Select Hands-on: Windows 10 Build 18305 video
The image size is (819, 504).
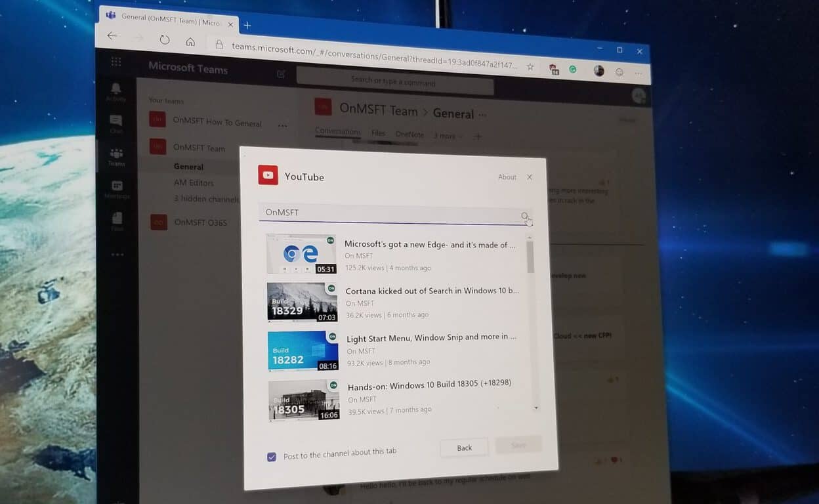[x=429, y=385]
